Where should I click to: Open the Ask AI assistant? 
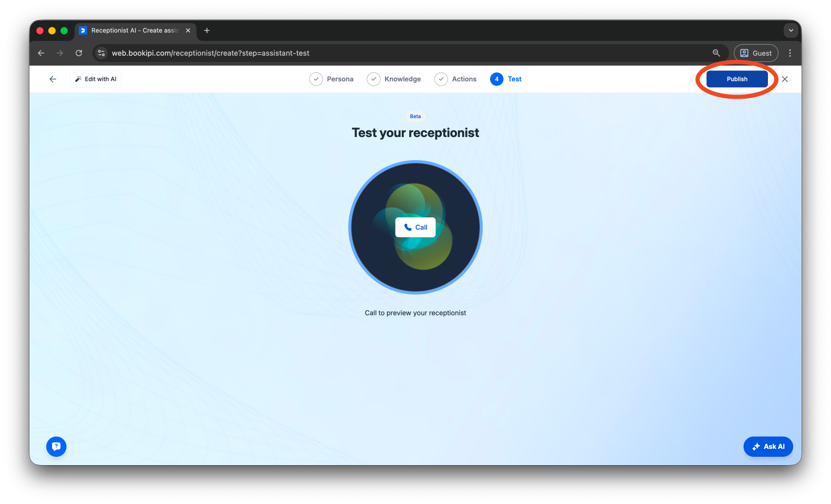tap(768, 447)
